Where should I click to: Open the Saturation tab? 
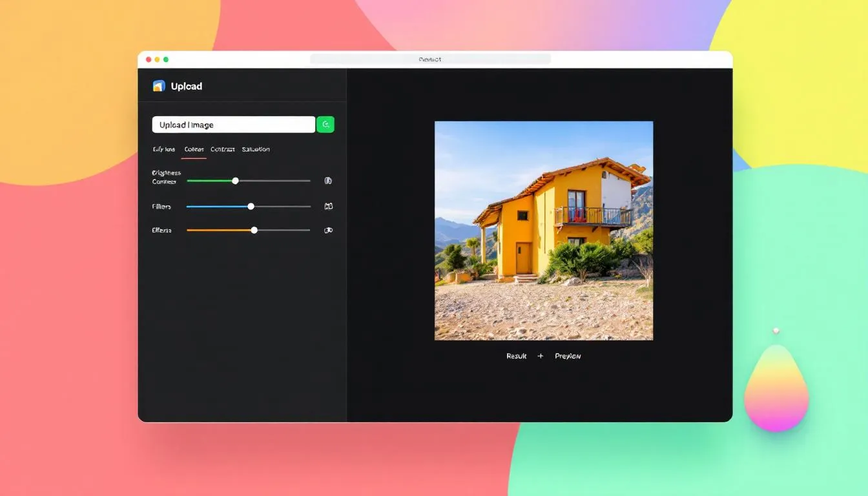point(256,149)
